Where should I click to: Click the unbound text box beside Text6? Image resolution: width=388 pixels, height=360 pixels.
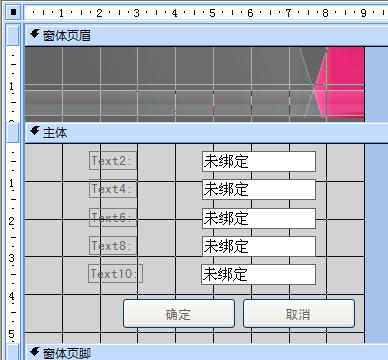[259, 218]
